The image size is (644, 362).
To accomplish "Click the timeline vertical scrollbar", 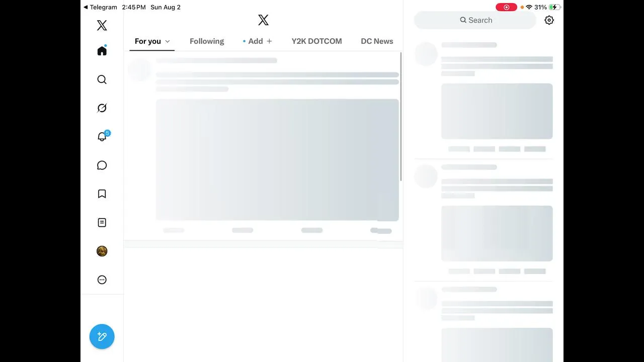I will tap(401, 116).
